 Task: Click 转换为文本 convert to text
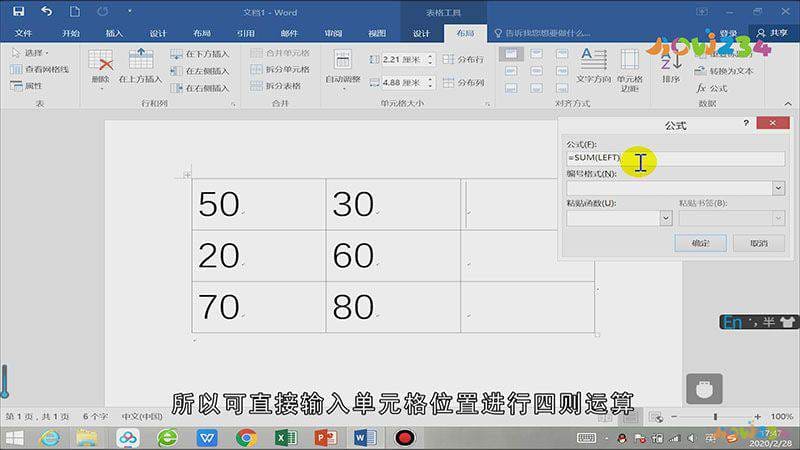pyautogui.click(x=724, y=71)
